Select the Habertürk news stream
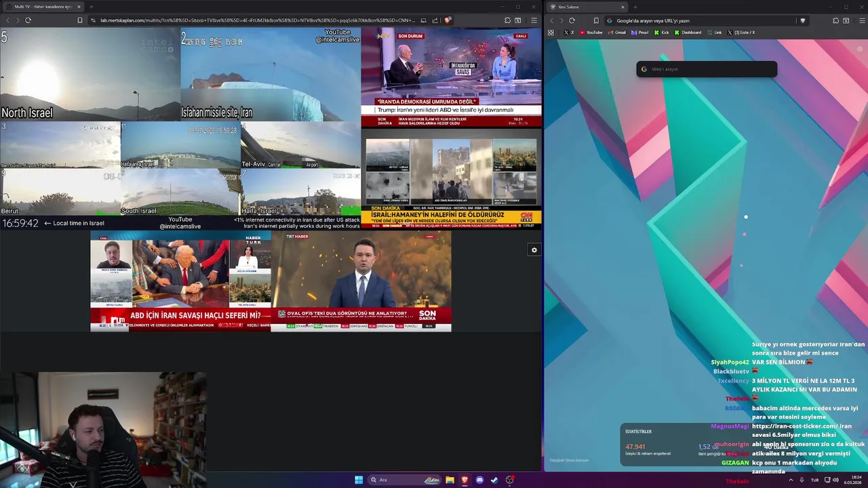 tap(180, 281)
